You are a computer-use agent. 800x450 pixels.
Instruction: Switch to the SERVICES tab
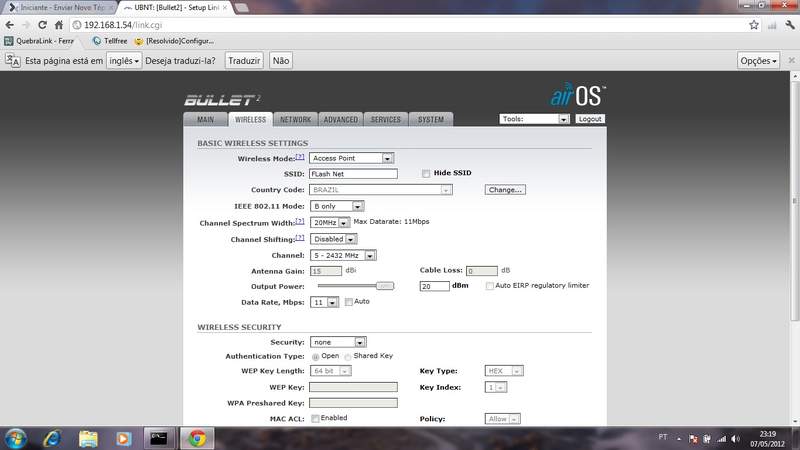tap(386, 119)
